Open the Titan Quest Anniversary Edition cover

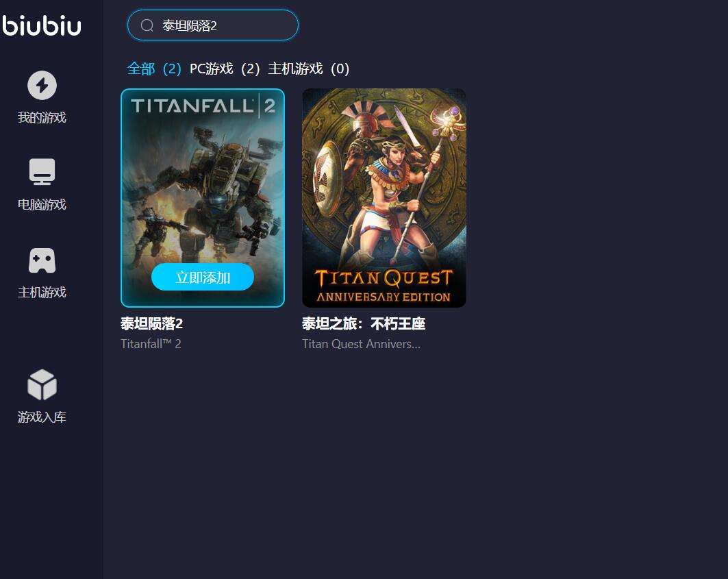click(384, 197)
